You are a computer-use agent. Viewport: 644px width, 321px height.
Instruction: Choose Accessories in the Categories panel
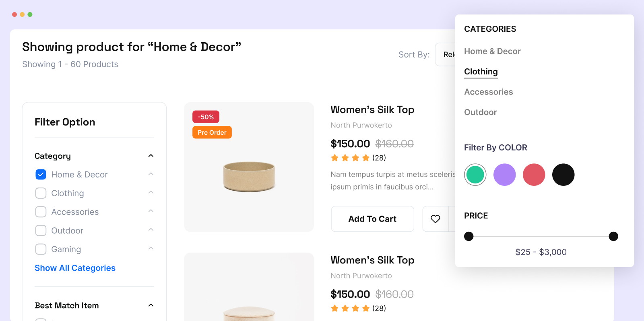pyautogui.click(x=488, y=92)
